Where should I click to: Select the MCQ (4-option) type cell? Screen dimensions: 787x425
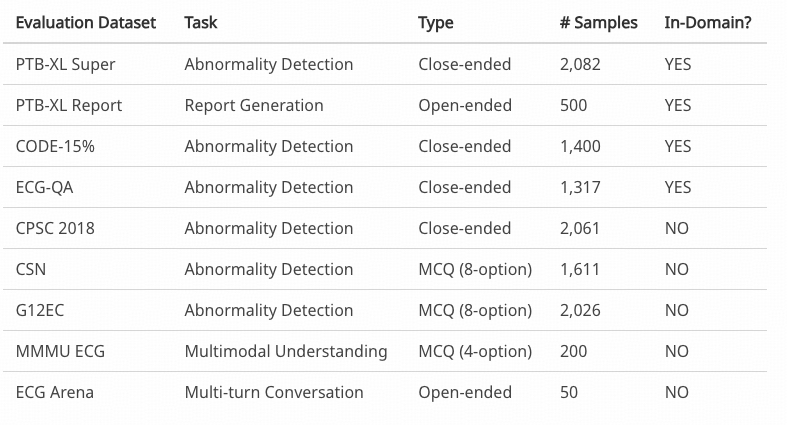click(475, 351)
